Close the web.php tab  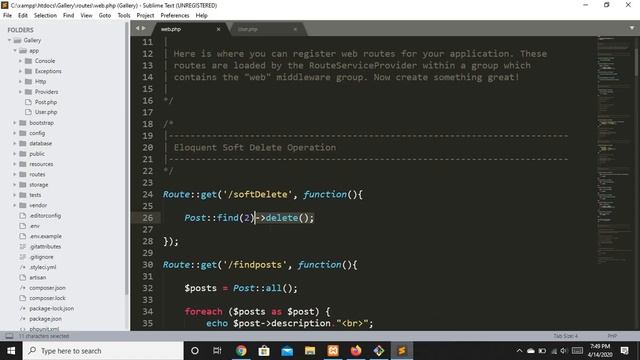pyautogui.click(x=218, y=29)
